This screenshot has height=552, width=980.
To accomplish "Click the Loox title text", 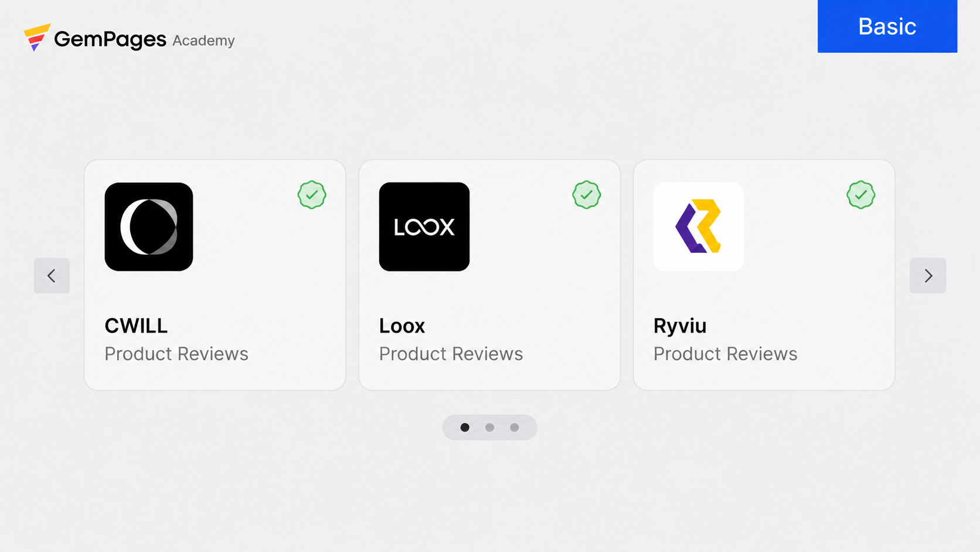I will (x=402, y=326).
